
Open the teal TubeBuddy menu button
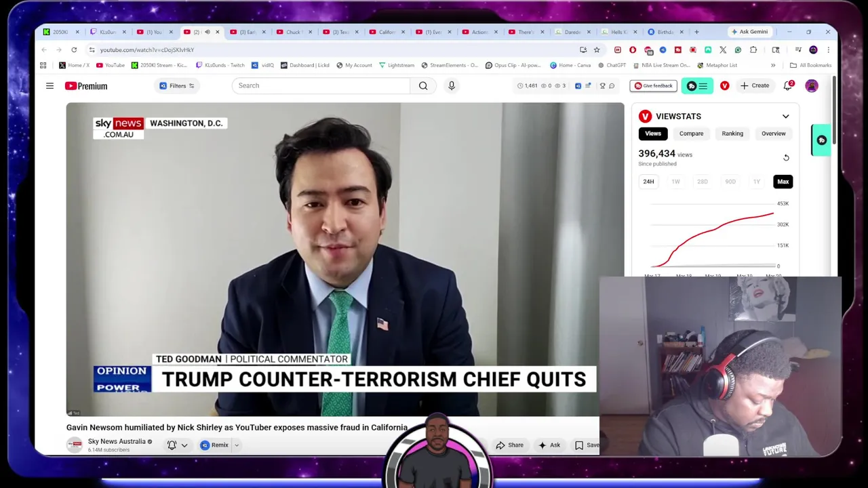(x=697, y=86)
